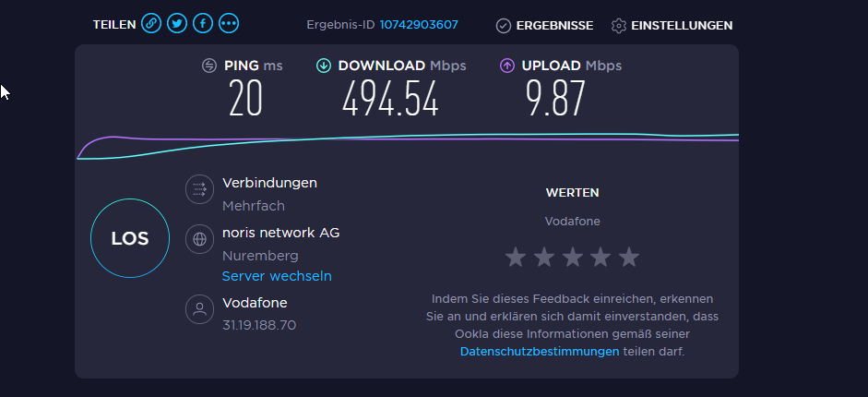The width and height of the screenshot is (868, 397).
Task: Open result ID 10742903607 link
Action: (419, 25)
